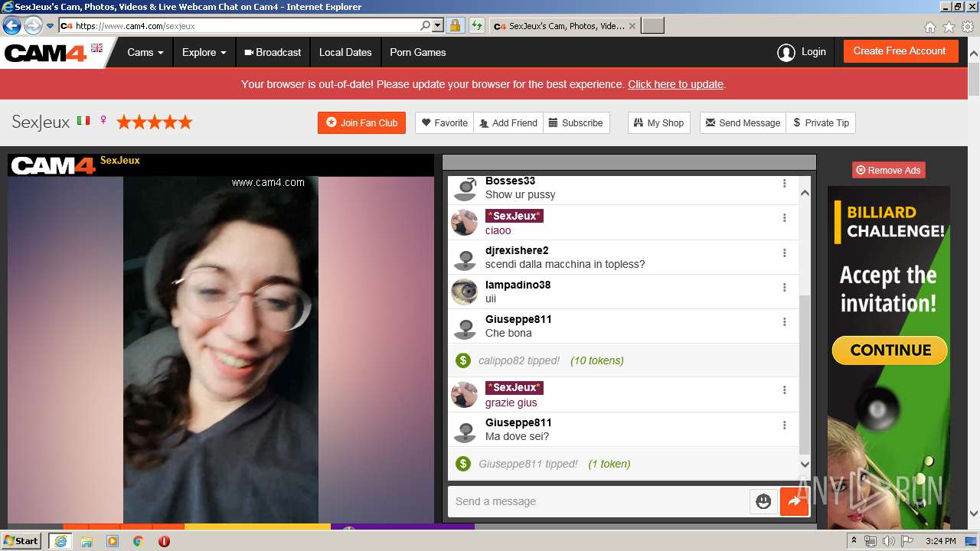Click Send Message button
The image size is (980, 551).
tap(743, 122)
